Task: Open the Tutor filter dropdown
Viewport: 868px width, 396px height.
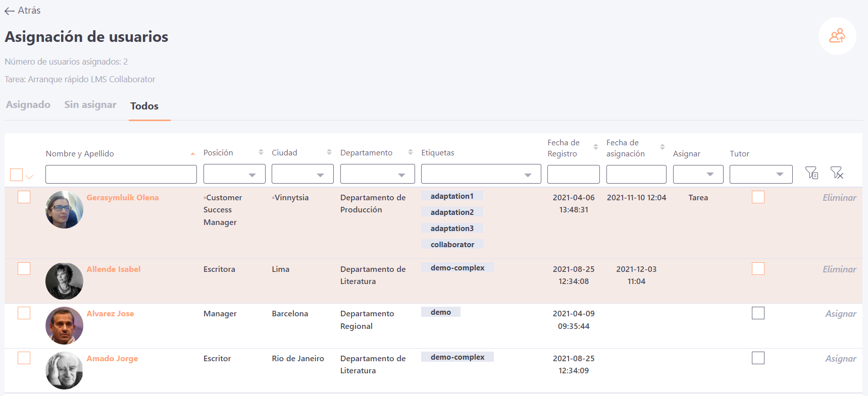Action: coord(760,174)
